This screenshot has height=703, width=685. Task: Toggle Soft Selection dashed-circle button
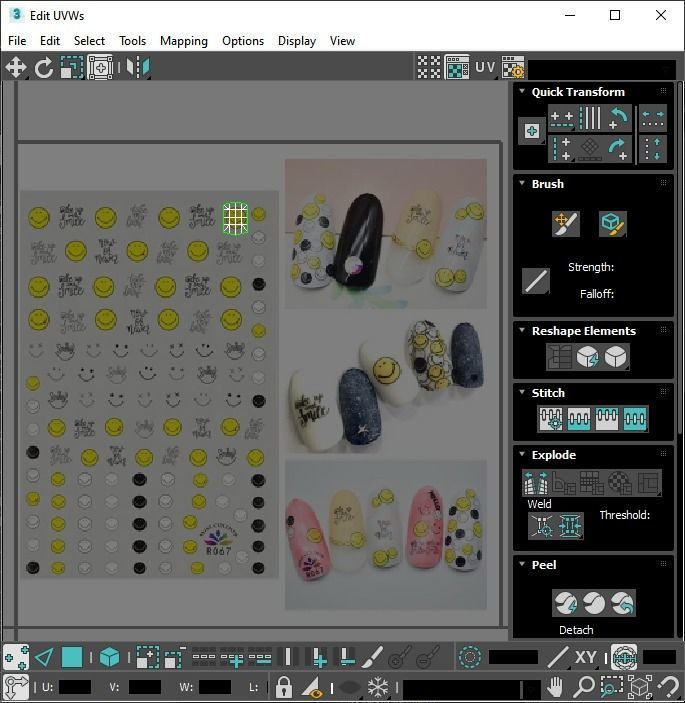(470, 658)
